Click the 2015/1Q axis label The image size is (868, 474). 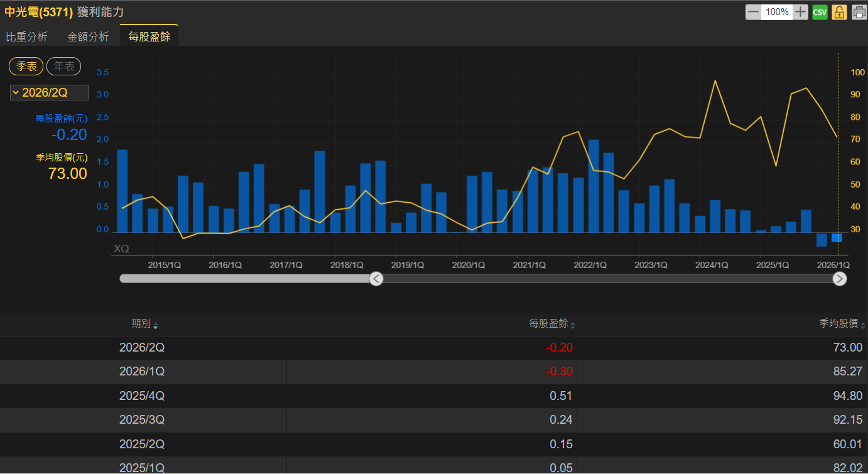165,266
